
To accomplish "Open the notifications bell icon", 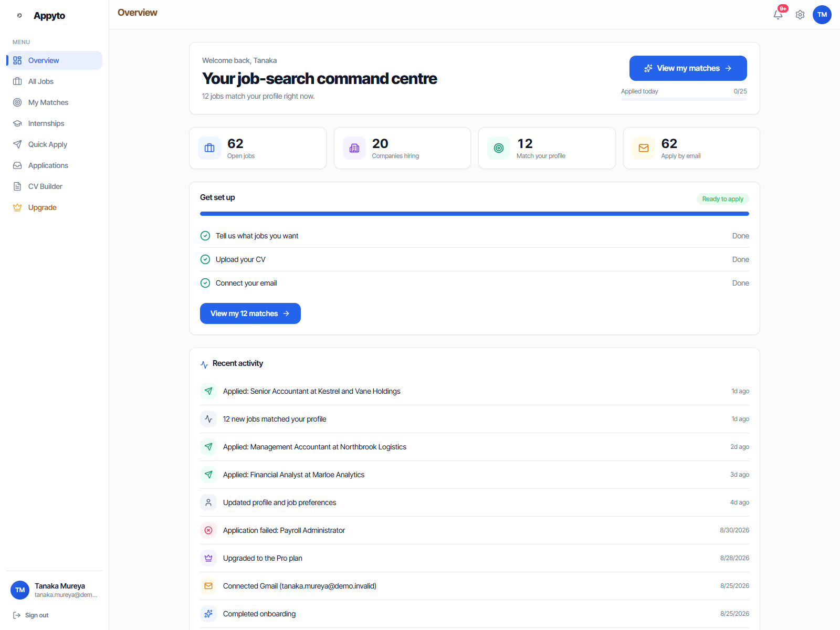I will pos(778,15).
